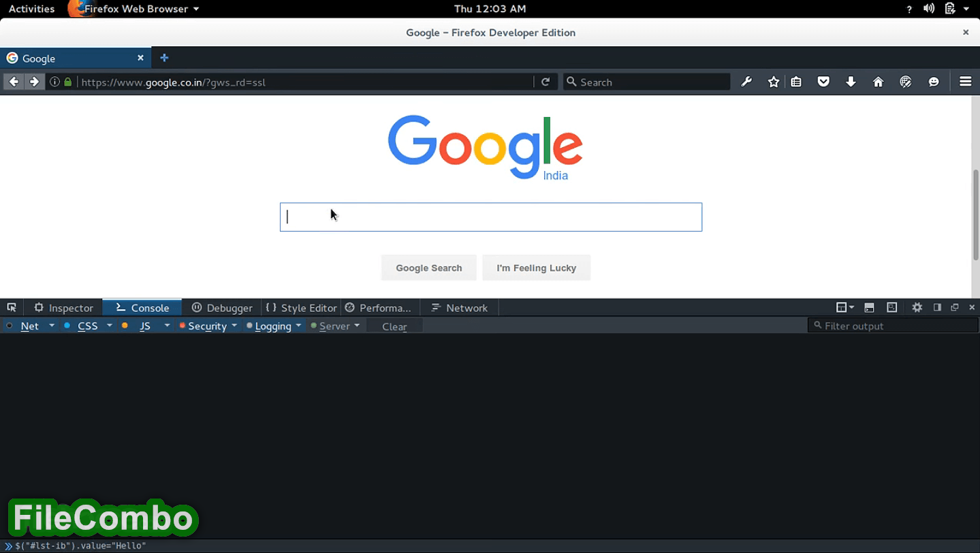Go forward with the forward arrow button
The image size is (980, 553).
click(x=34, y=82)
